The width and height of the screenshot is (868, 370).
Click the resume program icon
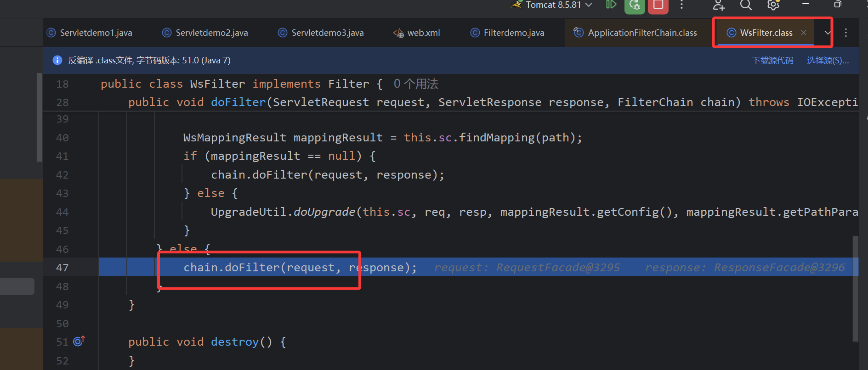(x=611, y=5)
